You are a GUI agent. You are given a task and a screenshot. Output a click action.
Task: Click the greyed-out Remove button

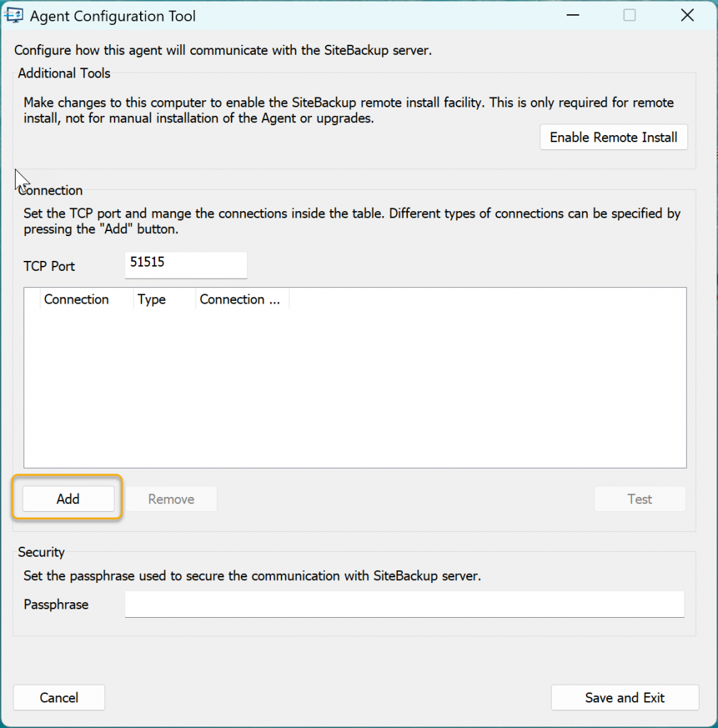coord(171,499)
